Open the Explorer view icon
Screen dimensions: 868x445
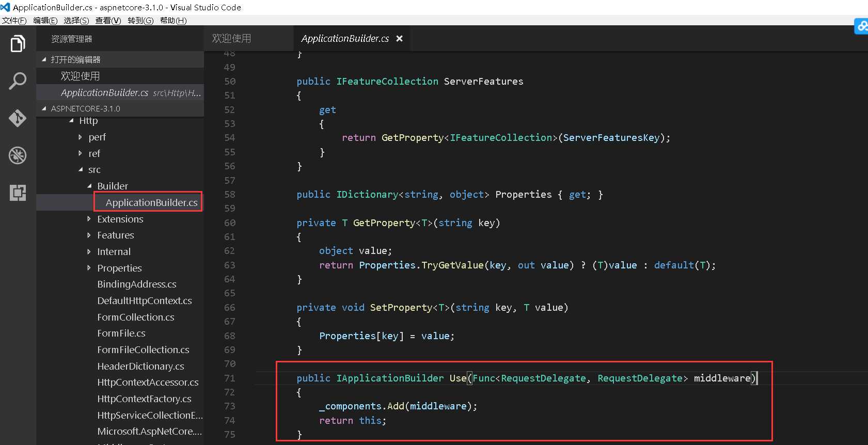(x=18, y=44)
